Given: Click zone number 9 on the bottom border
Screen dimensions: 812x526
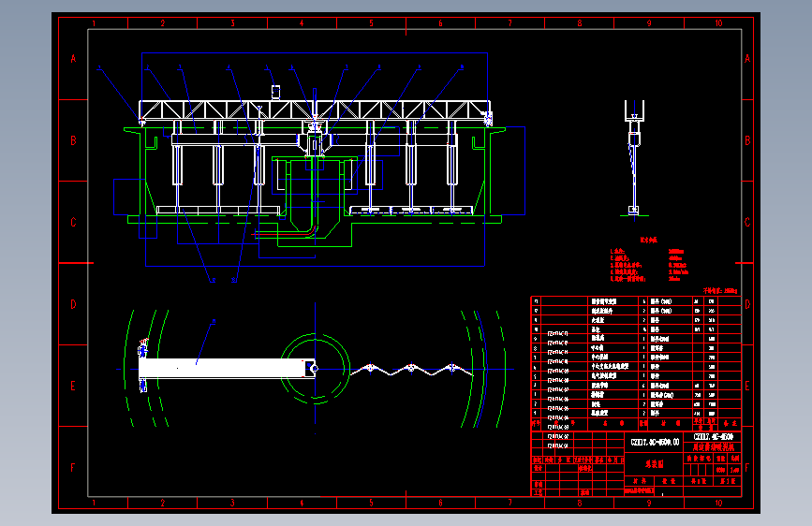Looking at the screenshot, I should [x=649, y=503].
